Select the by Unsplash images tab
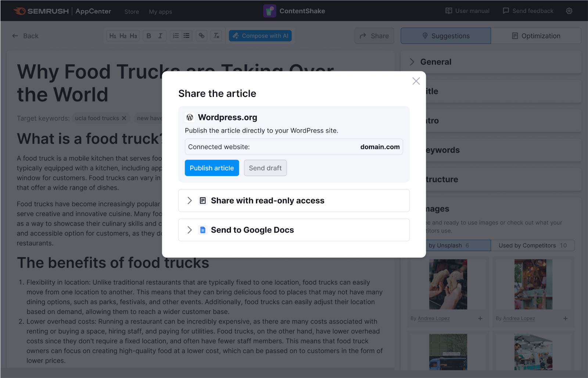The image size is (588, 378). 458,245
